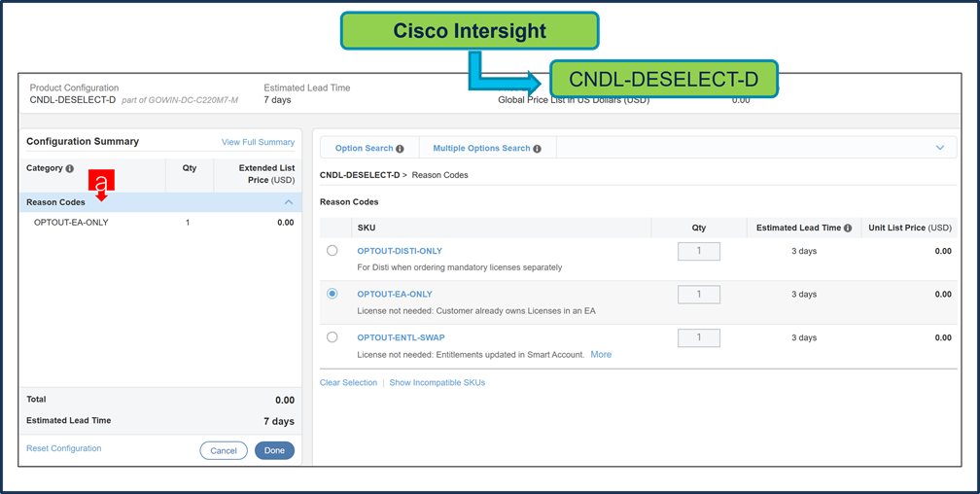Image resolution: width=980 pixels, height=494 pixels.
Task: Select the OPTOUT-ENTL-SWAP radio button
Action: click(x=332, y=337)
